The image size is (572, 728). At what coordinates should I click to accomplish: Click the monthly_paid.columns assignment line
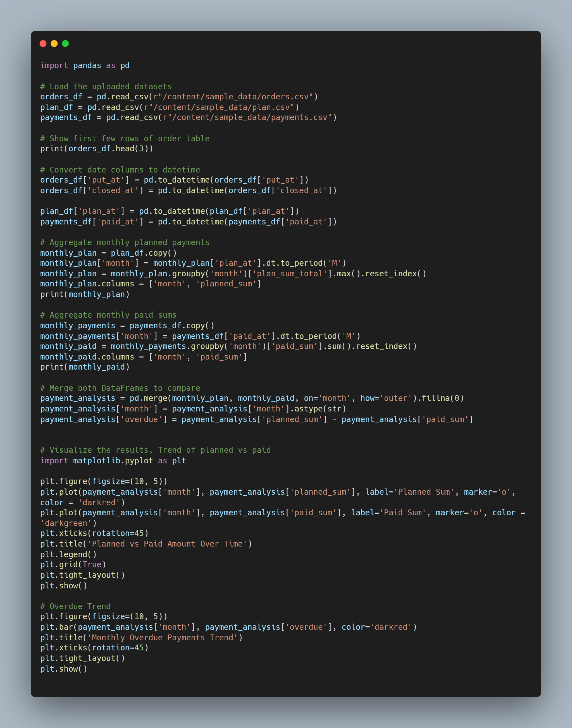click(144, 357)
